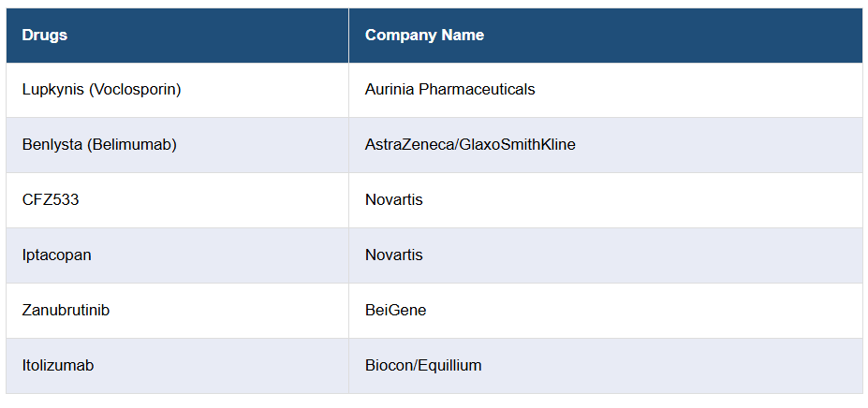Click the Company Name column header
868x408 pixels.
424,36
